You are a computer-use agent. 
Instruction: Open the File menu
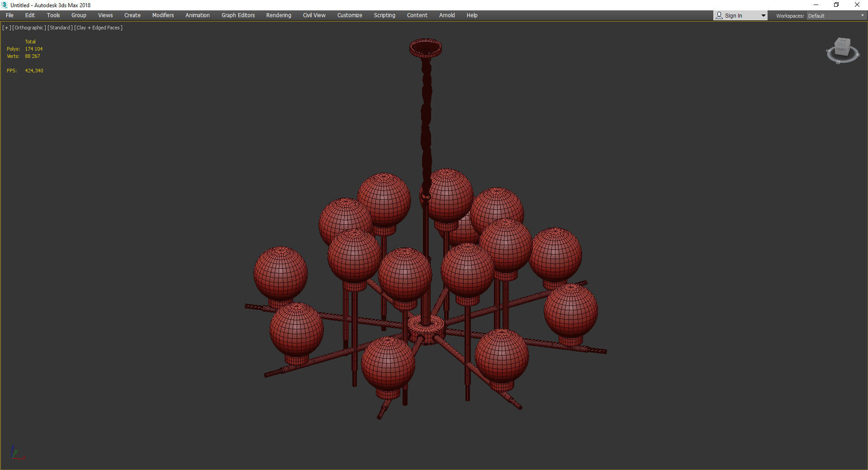9,15
